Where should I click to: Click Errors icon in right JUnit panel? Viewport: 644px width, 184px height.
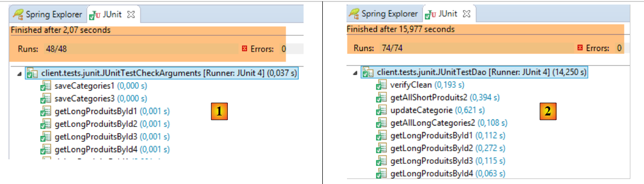point(581,48)
